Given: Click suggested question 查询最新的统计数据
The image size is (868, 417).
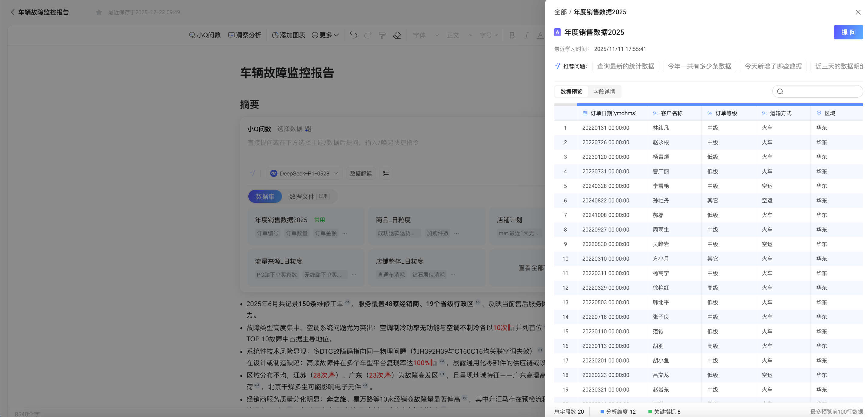Looking at the screenshot, I should coord(626,66).
